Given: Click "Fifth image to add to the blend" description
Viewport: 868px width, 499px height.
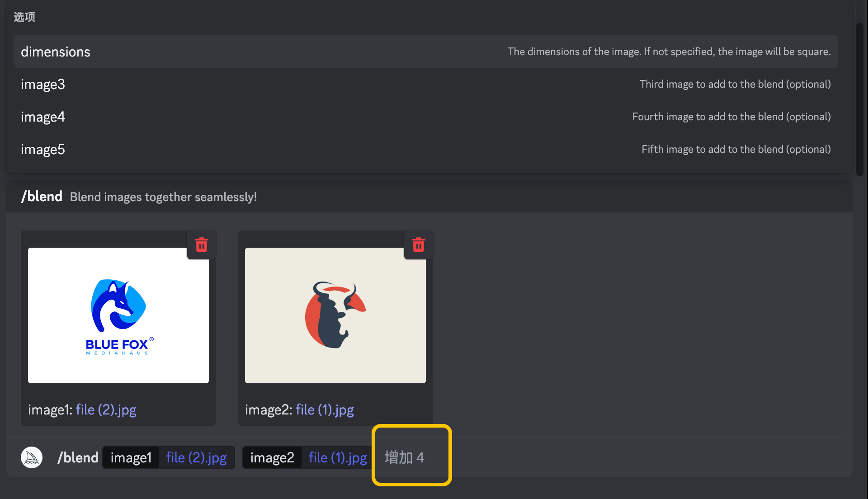Looking at the screenshot, I should (736, 149).
